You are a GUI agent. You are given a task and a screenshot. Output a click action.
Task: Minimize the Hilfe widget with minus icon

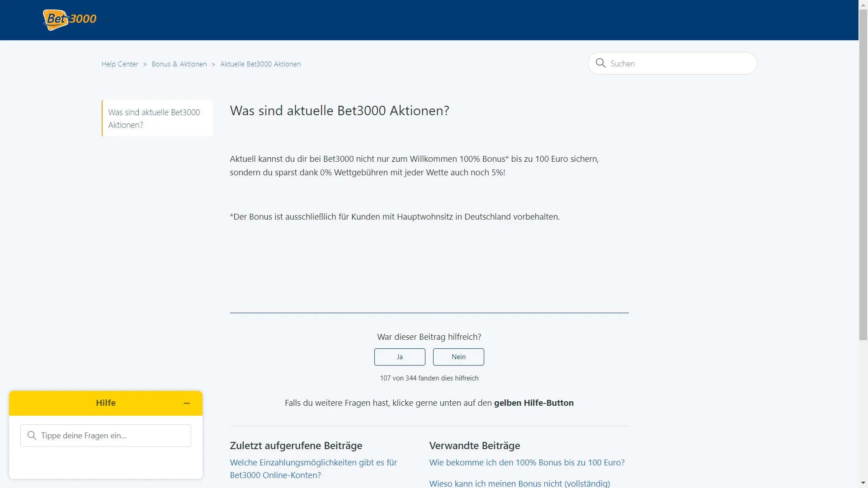click(x=187, y=403)
